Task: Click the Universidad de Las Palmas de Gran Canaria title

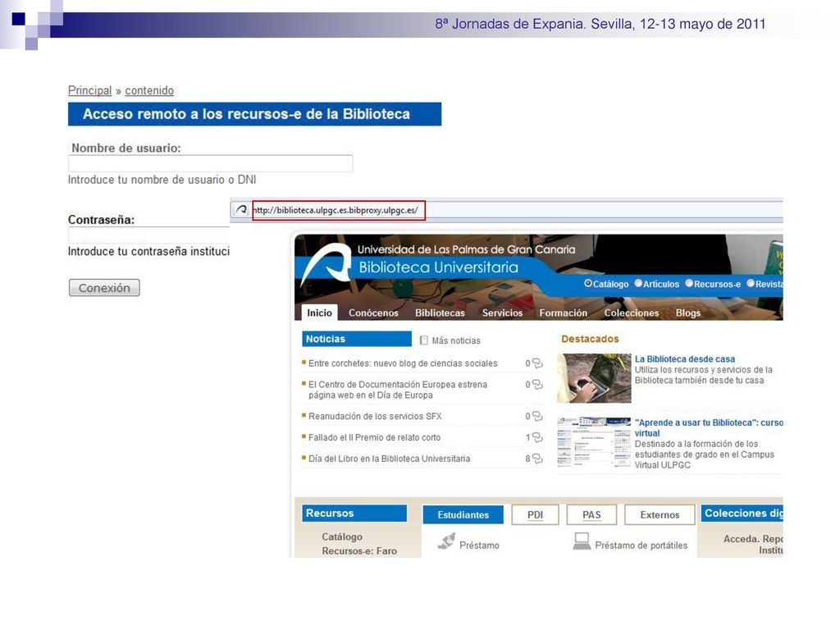Action: 466,249
